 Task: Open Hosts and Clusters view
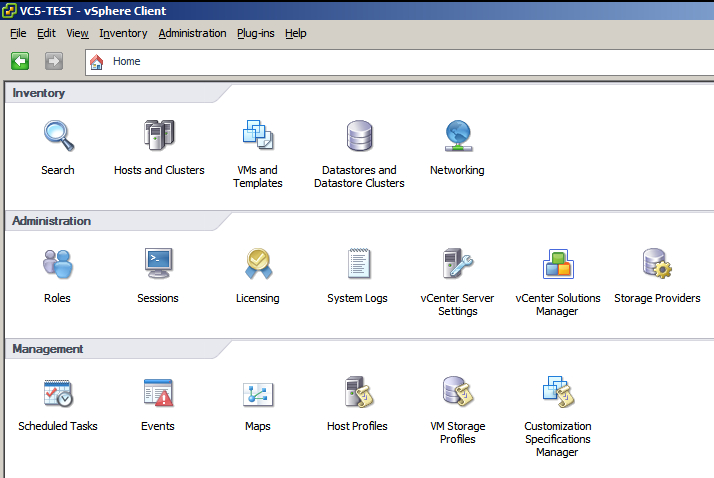coord(159,135)
